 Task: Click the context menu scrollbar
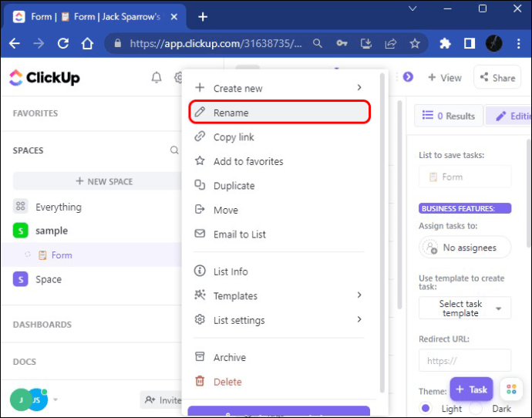point(382,233)
